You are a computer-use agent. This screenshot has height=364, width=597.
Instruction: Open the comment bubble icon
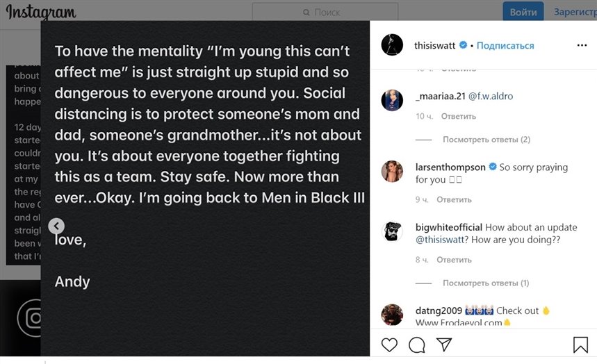point(417,345)
